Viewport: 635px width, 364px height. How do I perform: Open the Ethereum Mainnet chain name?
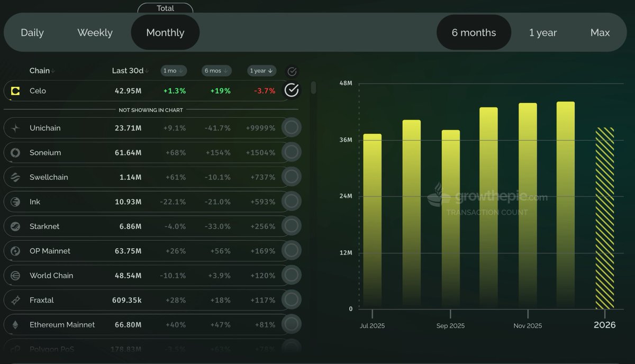[62, 325]
